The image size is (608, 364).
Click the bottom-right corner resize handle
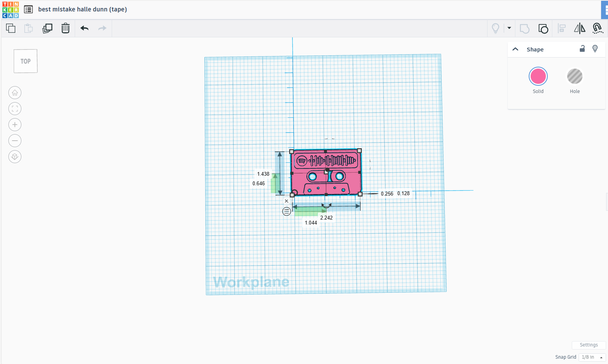(x=360, y=194)
